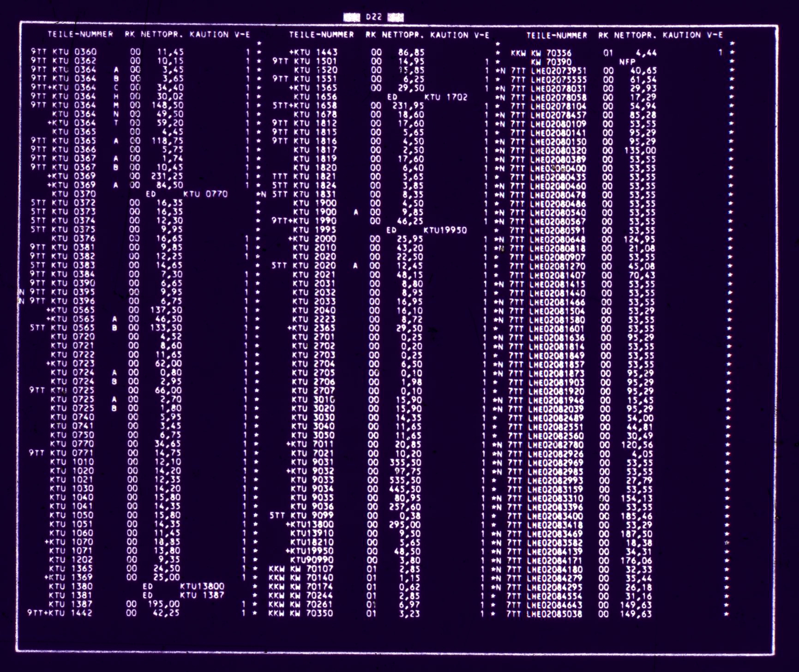Select part number KTU 9099
799x672 pixels.
(312, 516)
